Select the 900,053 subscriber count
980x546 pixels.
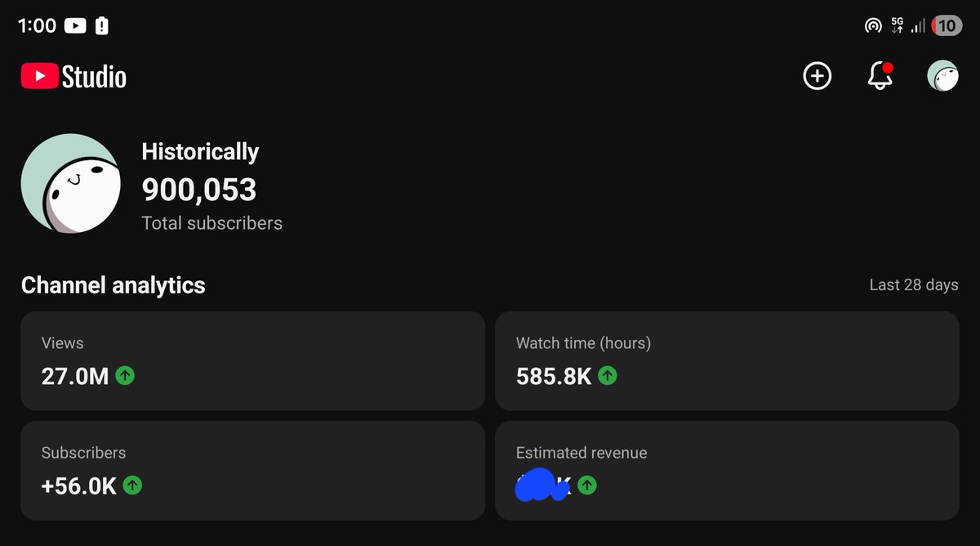click(199, 190)
